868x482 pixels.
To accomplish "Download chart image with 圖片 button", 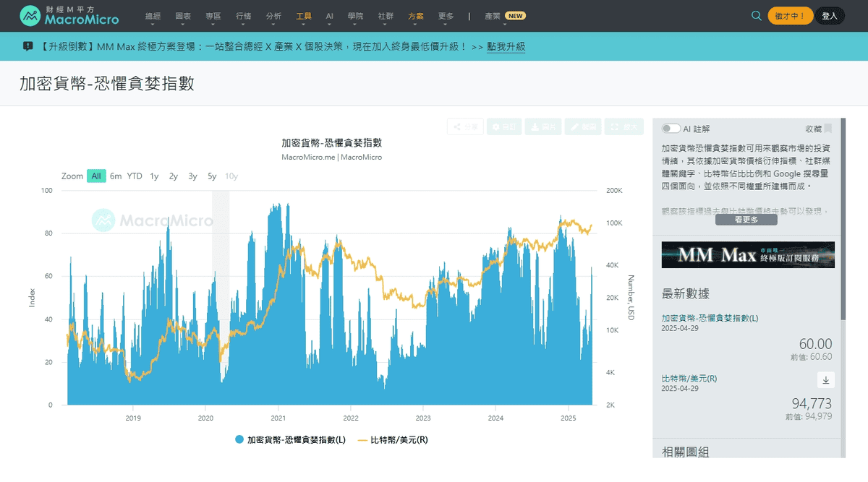I will point(543,126).
